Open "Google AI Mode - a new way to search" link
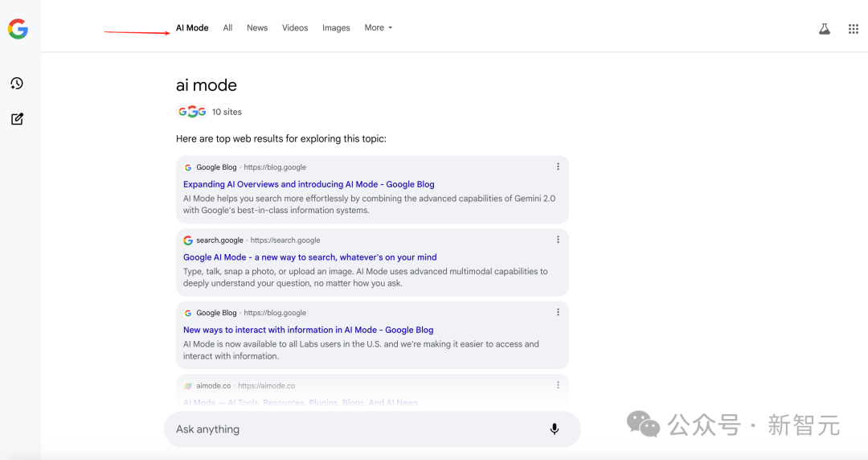 pos(309,257)
